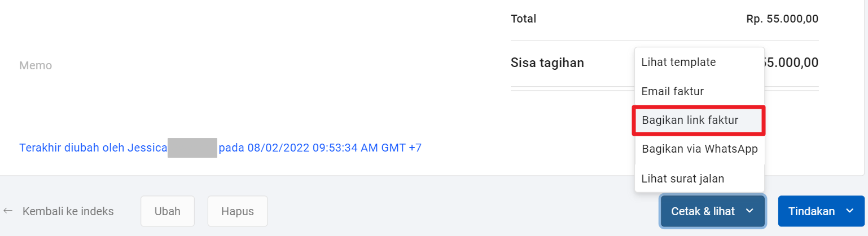Click the Terakhir diubah oleh Jessica link
This screenshot has height=236, width=868.
click(93, 148)
